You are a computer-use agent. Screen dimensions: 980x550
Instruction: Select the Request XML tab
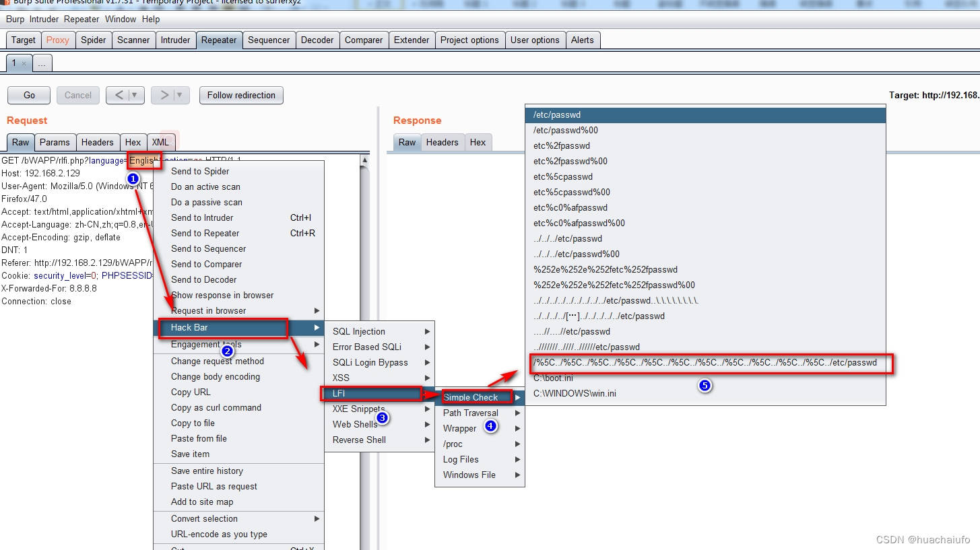pyautogui.click(x=160, y=142)
